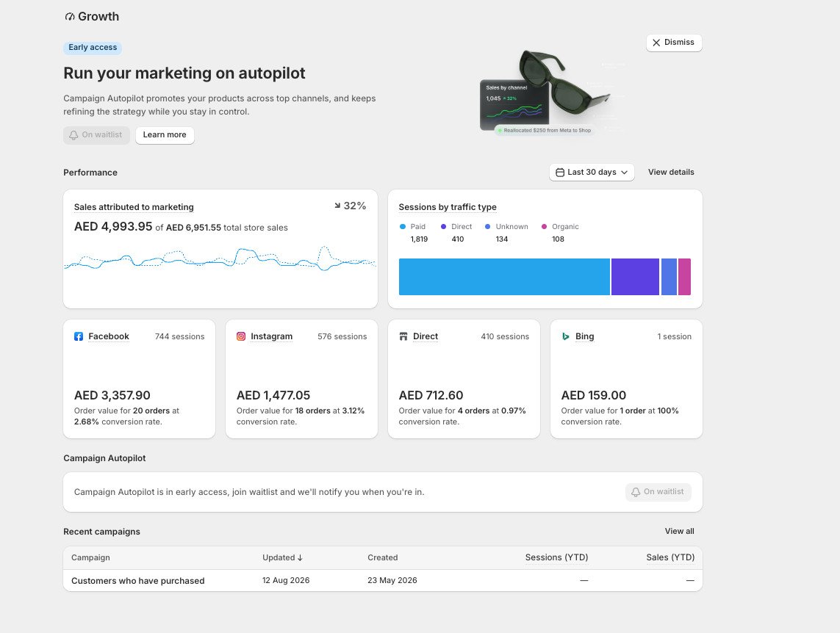Click the Growth gauge icon in the header

(x=70, y=17)
